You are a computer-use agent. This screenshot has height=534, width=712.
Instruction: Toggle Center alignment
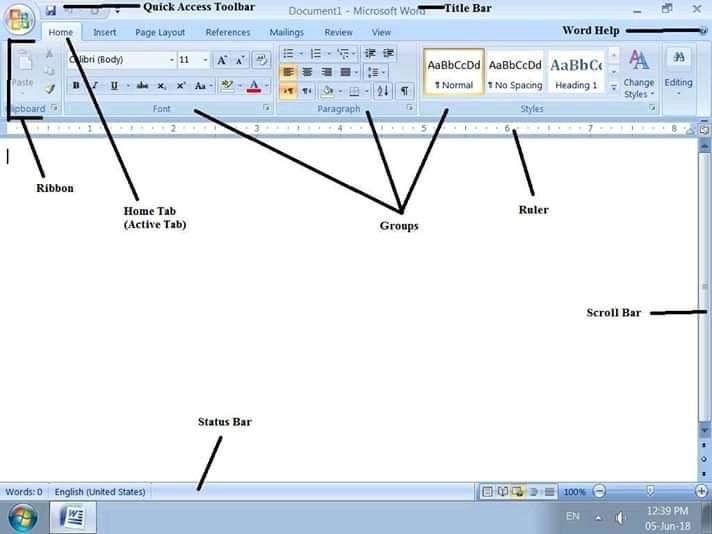(307, 72)
